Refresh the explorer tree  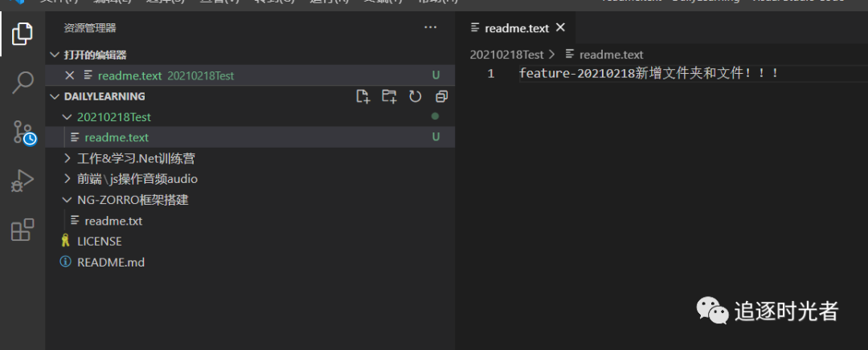click(416, 96)
